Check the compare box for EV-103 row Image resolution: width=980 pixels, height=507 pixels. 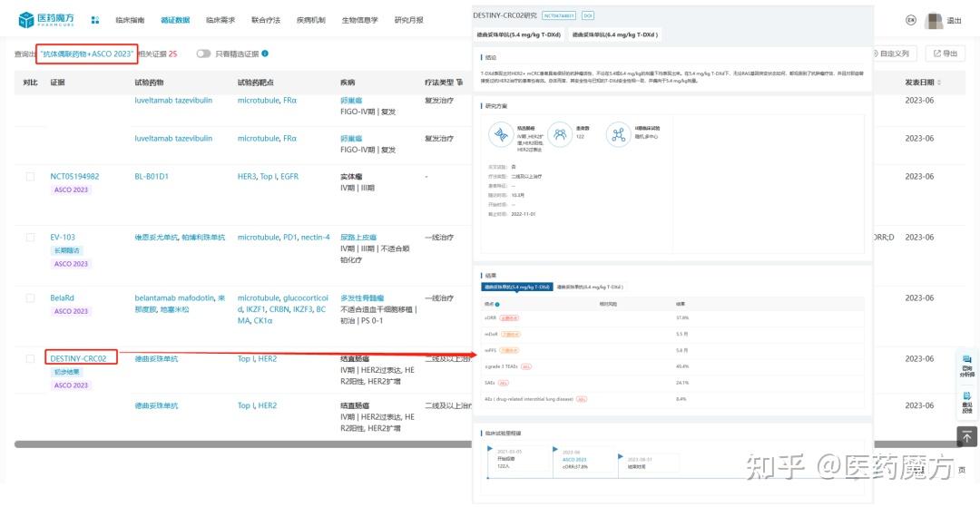(30, 238)
